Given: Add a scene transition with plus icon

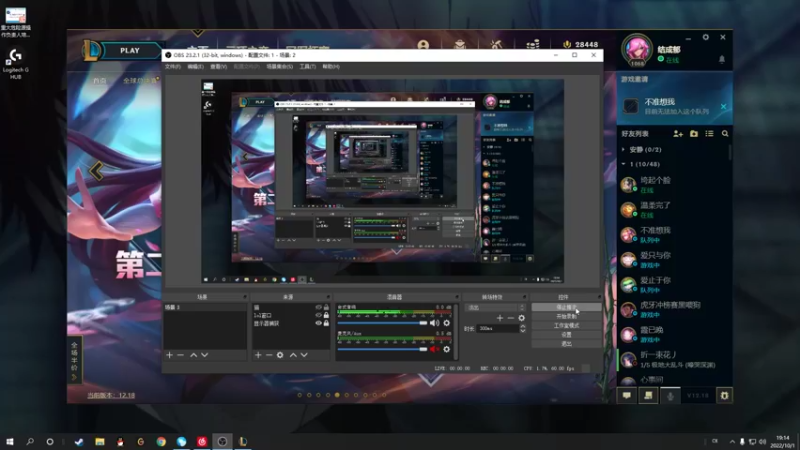Looking at the screenshot, I should click(499, 318).
